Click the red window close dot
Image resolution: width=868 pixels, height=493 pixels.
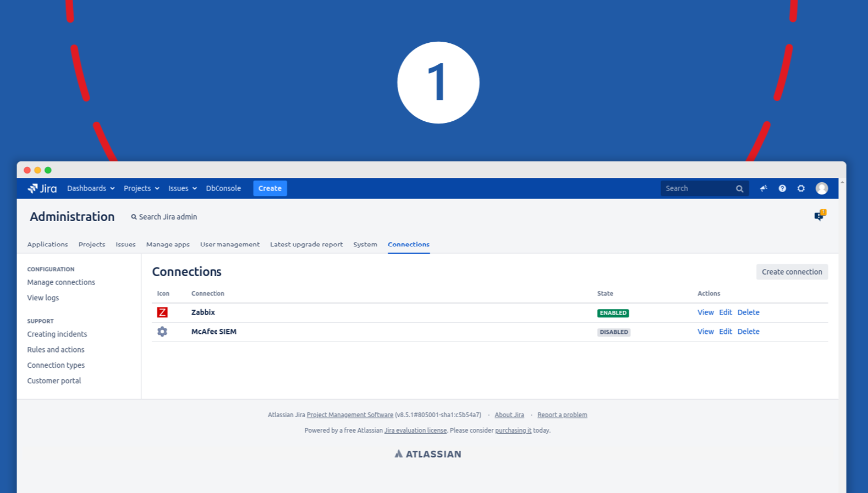pyautogui.click(x=27, y=170)
